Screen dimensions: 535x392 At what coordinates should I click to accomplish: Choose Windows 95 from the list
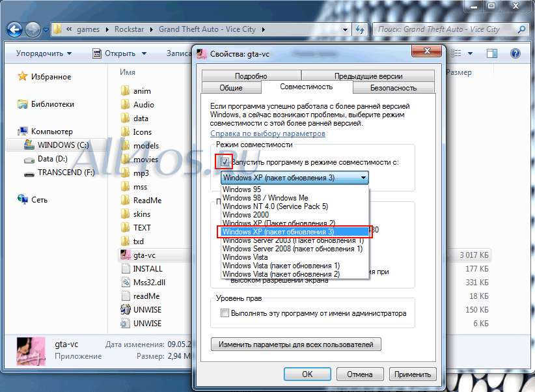295,189
